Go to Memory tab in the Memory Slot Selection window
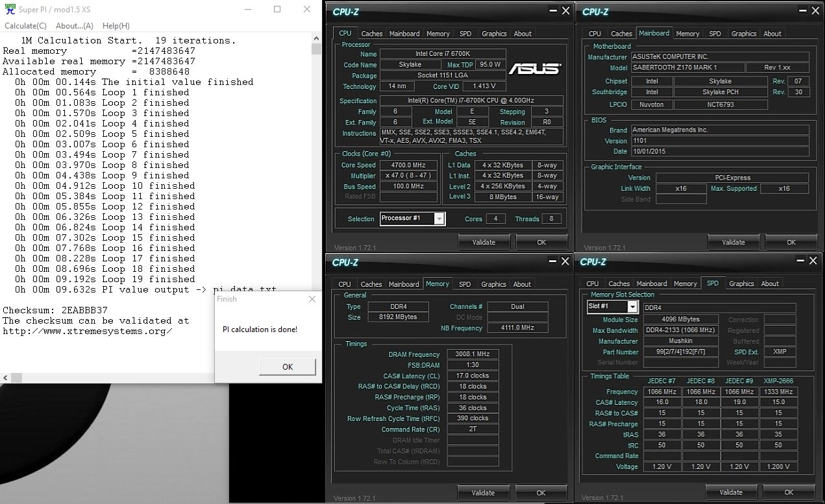This screenshot has height=504, width=825. tap(685, 283)
